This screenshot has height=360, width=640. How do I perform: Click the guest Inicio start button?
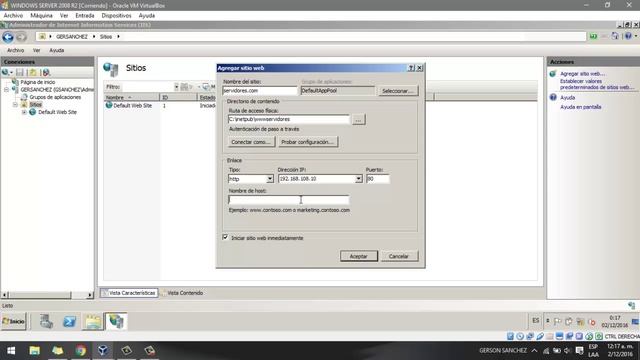[x=13, y=322]
